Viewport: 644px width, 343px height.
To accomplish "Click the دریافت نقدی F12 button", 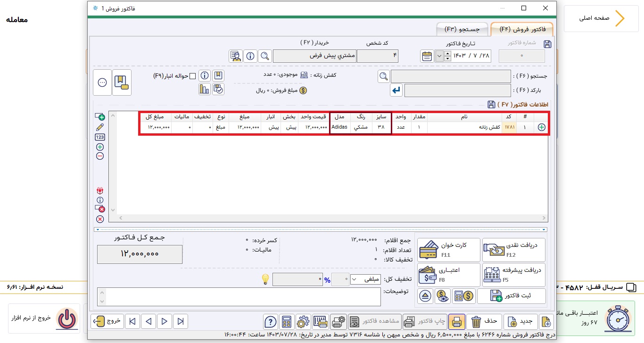I will [514, 250].
